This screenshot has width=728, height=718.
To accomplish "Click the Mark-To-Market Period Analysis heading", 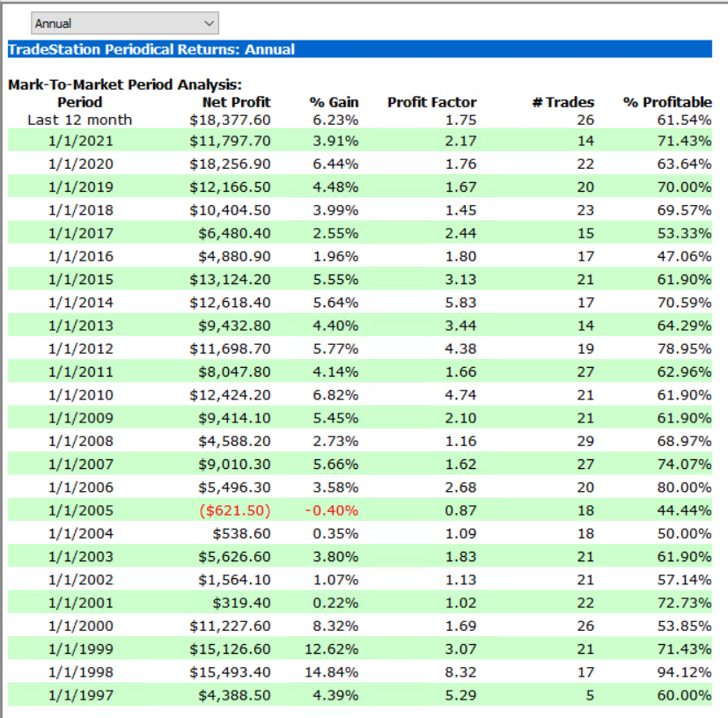I will [x=124, y=85].
